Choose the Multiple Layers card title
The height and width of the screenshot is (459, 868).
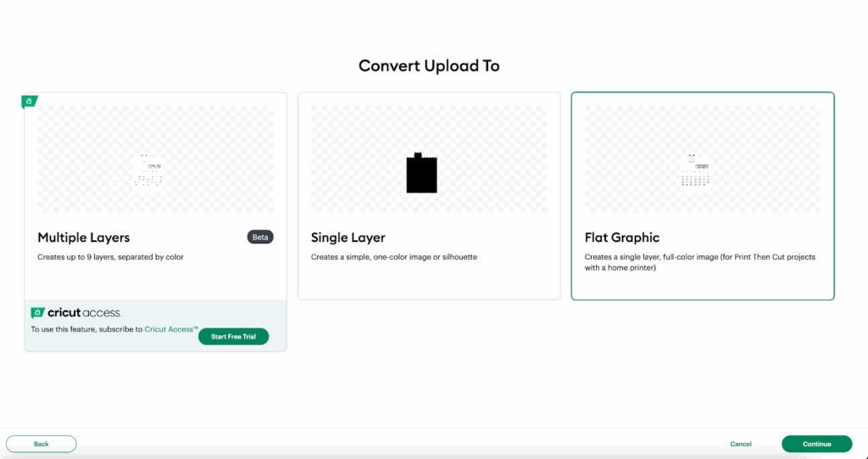[x=83, y=238]
